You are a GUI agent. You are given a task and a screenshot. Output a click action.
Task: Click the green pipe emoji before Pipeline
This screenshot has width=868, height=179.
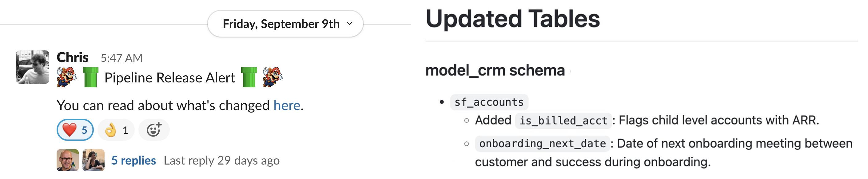point(91,77)
